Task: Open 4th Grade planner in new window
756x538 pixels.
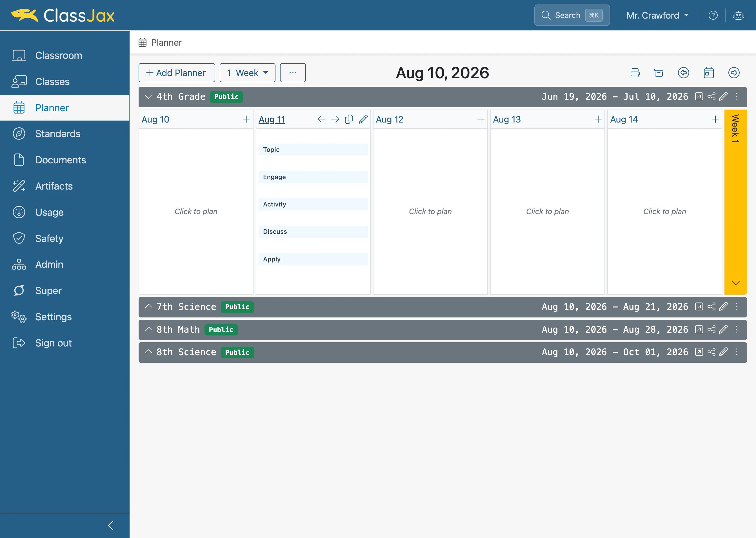Action: [x=699, y=96]
